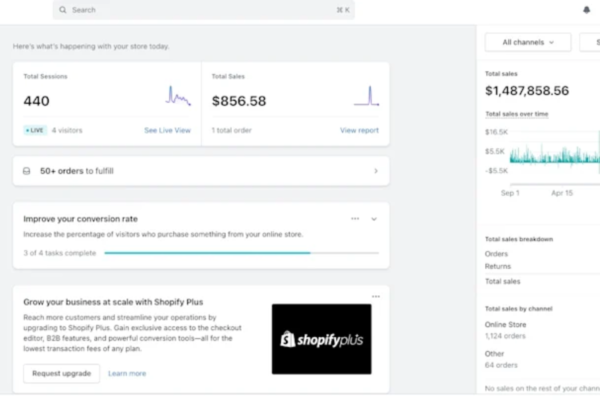This screenshot has width=600, height=400.
Task: Expand the 50+ orders to fulfill row
Action: [201, 171]
